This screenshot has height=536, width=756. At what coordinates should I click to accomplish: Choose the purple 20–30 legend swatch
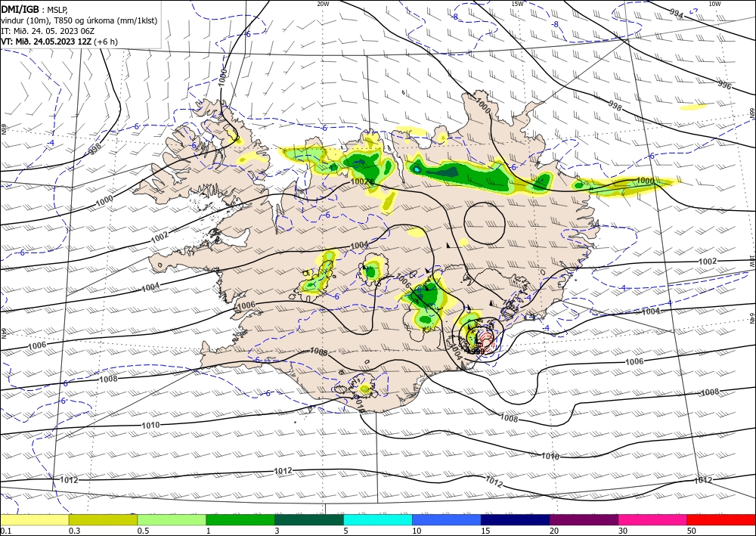click(584, 519)
